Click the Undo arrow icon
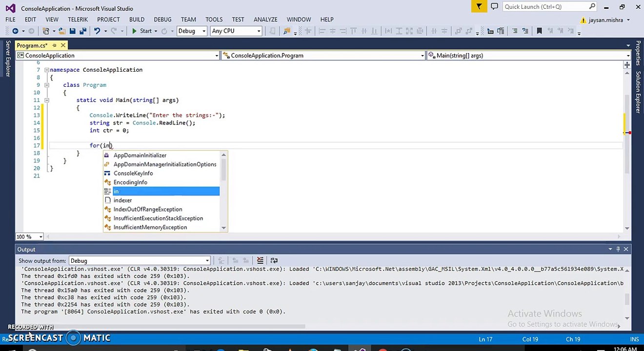 (97, 31)
